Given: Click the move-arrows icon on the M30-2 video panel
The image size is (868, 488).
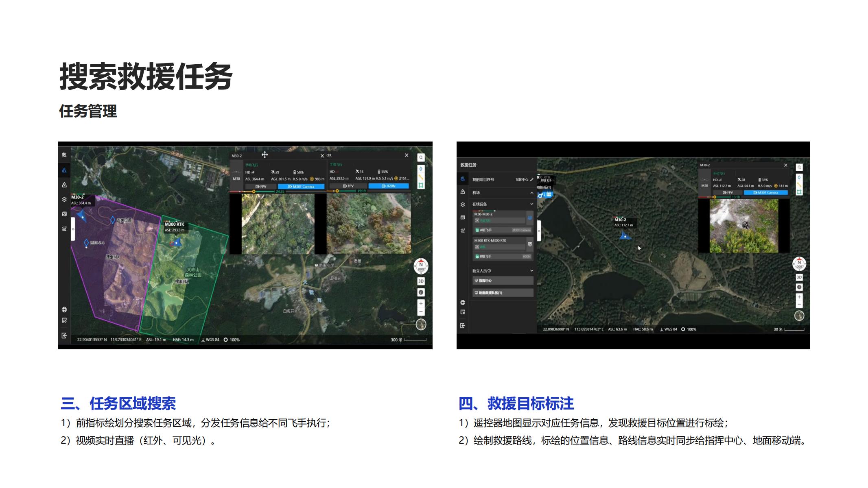Looking at the screenshot, I should point(265,155).
